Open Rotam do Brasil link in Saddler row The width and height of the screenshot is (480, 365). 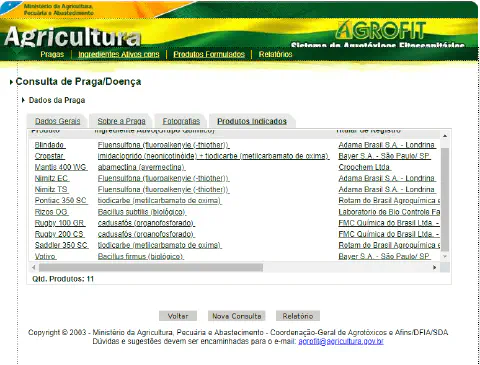coord(389,245)
